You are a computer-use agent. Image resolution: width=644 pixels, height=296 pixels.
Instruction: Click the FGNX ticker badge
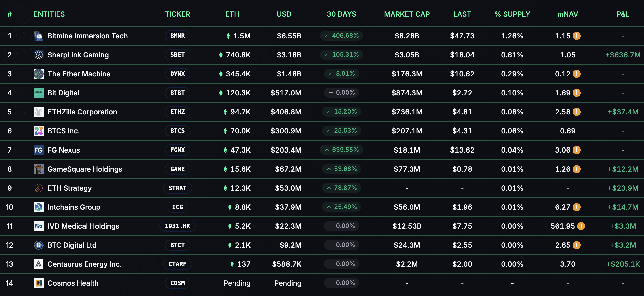click(178, 150)
